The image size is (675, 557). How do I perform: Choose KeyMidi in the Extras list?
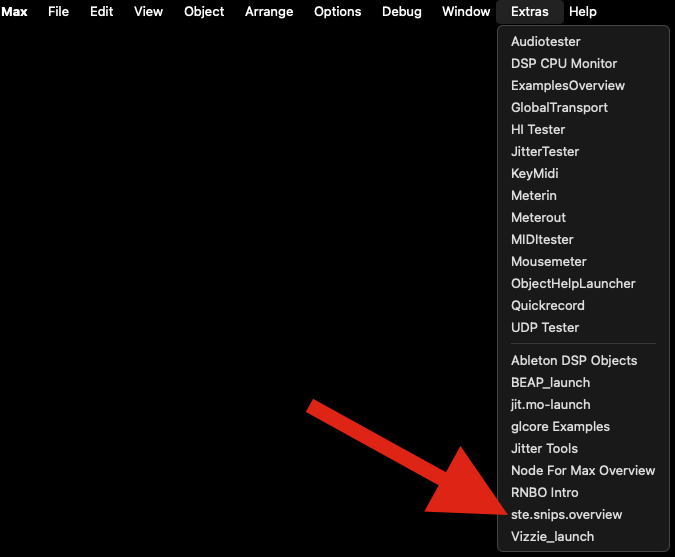click(534, 174)
